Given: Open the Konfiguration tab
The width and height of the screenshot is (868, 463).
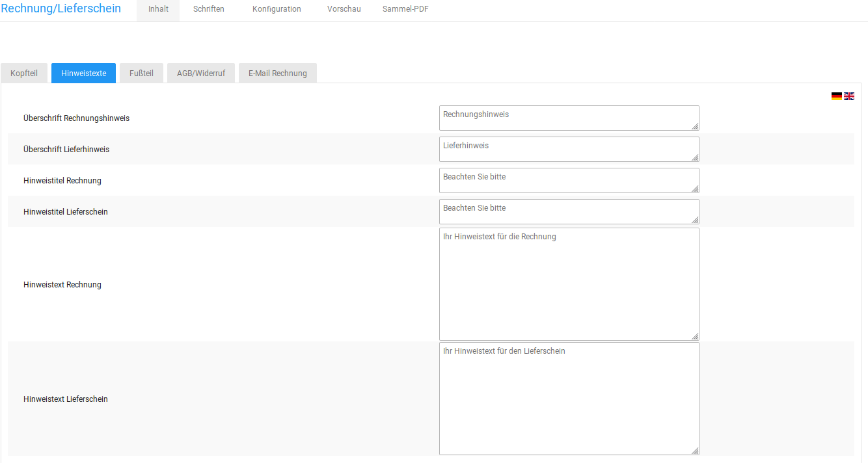Looking at the screenshot, I should click(277, 9).
